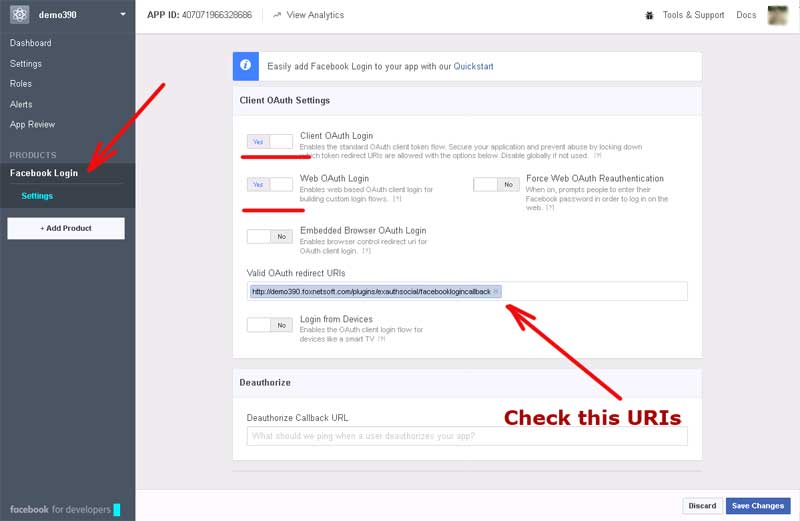Screen dimensions: 800x521
Task: Click View Analytics link
Action: click(x=315, y=15)
